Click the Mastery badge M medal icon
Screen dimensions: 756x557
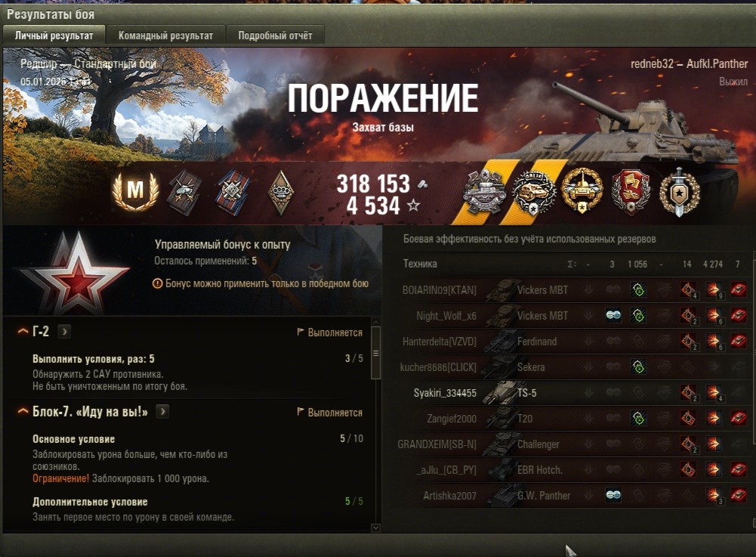[x=135, y=191]
